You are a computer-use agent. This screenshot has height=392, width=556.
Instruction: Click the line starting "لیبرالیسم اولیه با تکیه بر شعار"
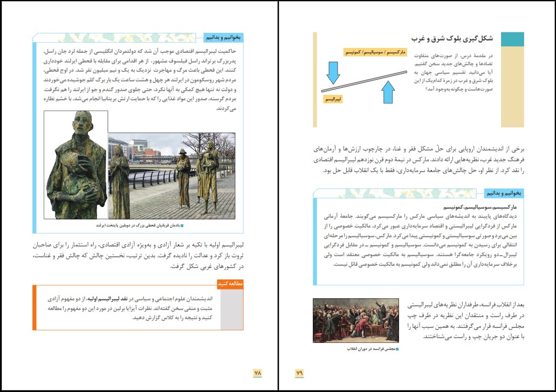point(138,245)
